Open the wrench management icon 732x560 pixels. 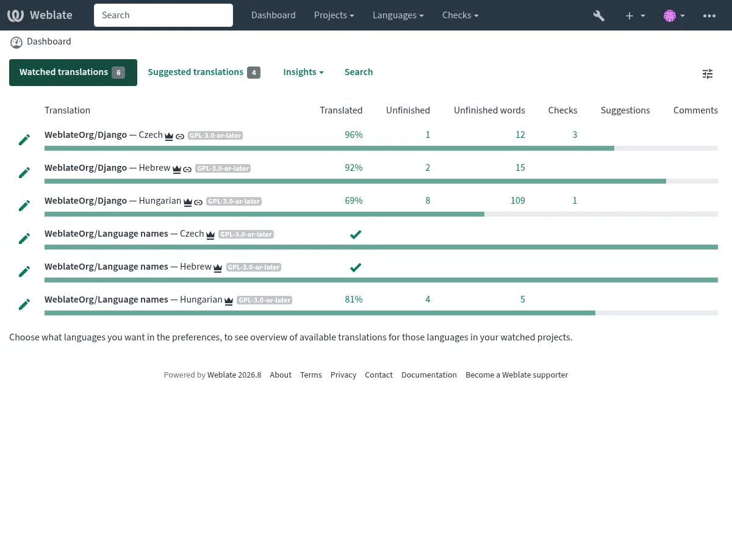[599, 16]
